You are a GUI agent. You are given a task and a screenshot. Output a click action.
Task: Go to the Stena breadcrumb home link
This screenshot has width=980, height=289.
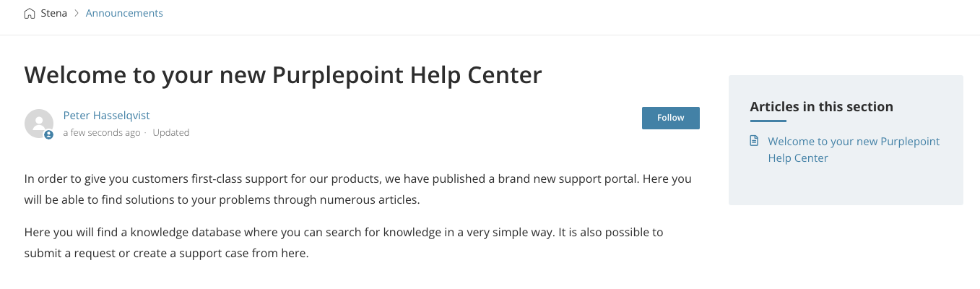pyautogui.click(x=53, y=13)
